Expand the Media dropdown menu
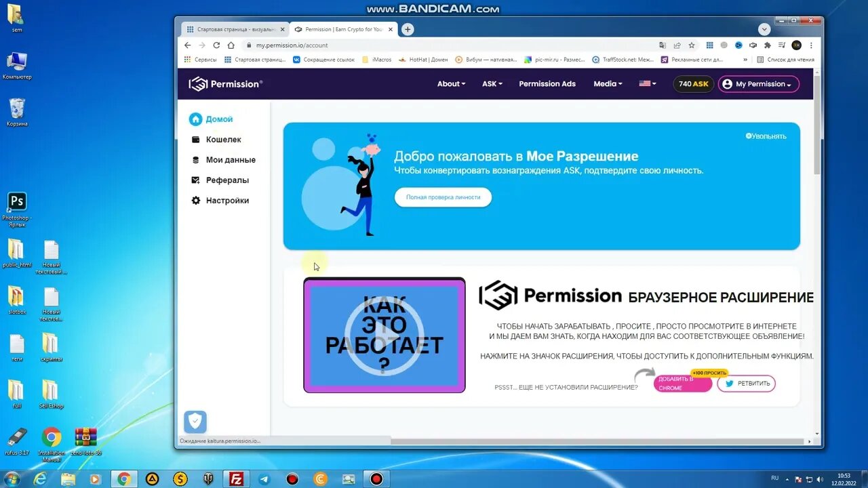 [x=608, y=84]
